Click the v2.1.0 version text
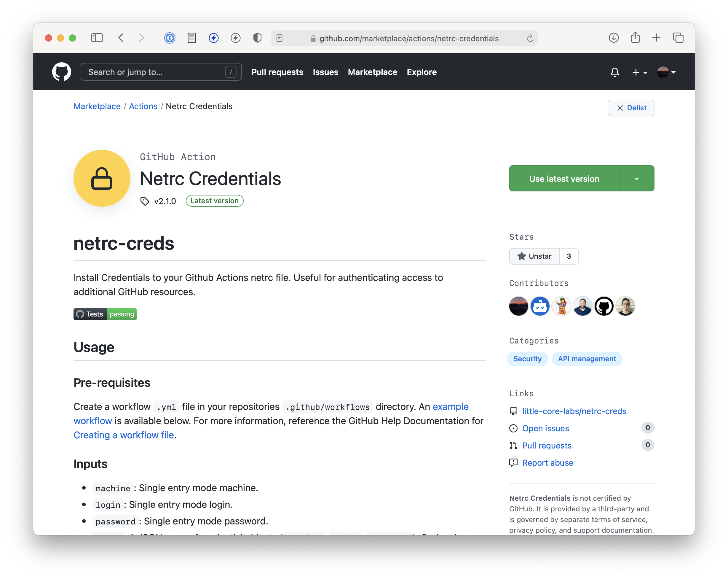This screenshot has height=579, width=728. pos(165,201)
